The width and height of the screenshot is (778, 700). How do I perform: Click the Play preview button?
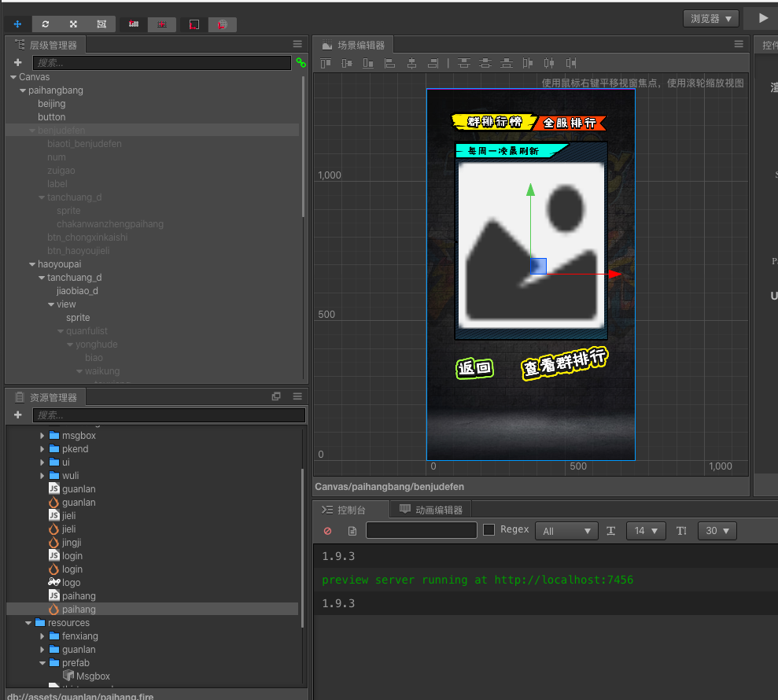(763, 18)
